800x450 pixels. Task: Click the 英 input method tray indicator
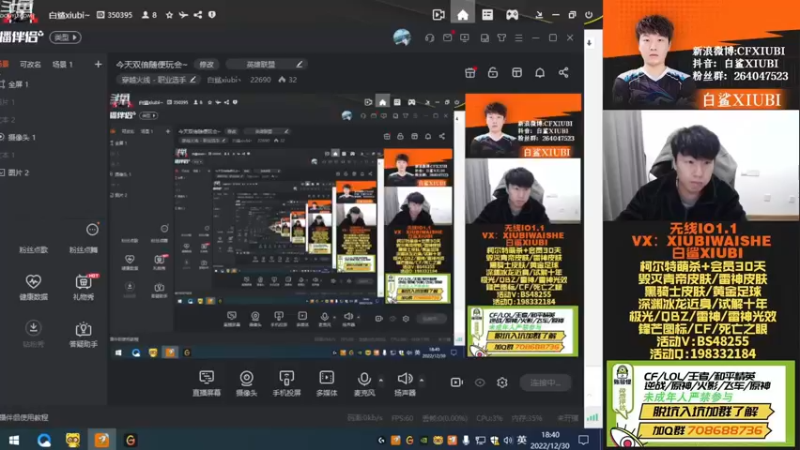pyautogui.click(x=521, y=440)
